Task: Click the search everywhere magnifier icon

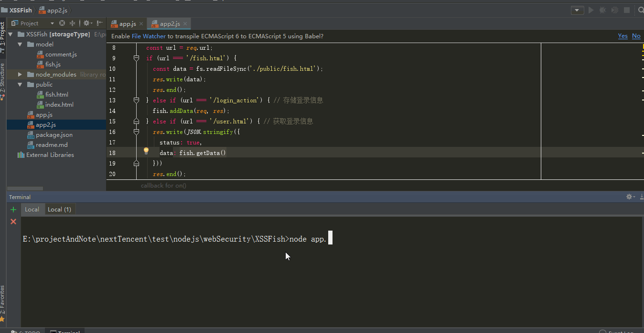Action: pyautogui.click(x=641, y=10)
